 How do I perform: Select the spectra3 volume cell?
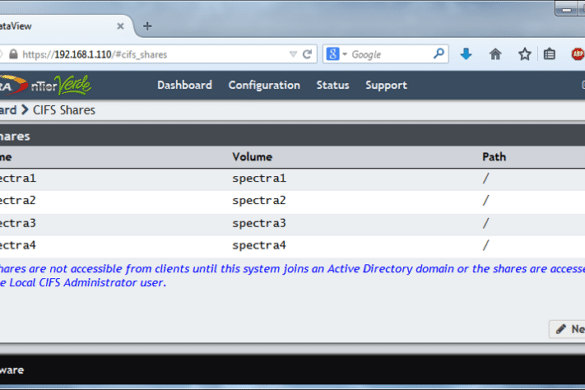coord(259,223)
